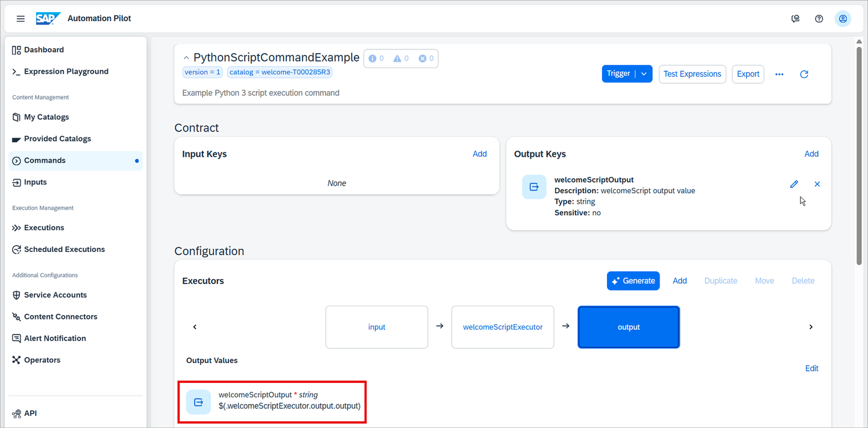The image size is (868, 428).
Task: Navigate executors left with arrow
Action: pos(195,327)
